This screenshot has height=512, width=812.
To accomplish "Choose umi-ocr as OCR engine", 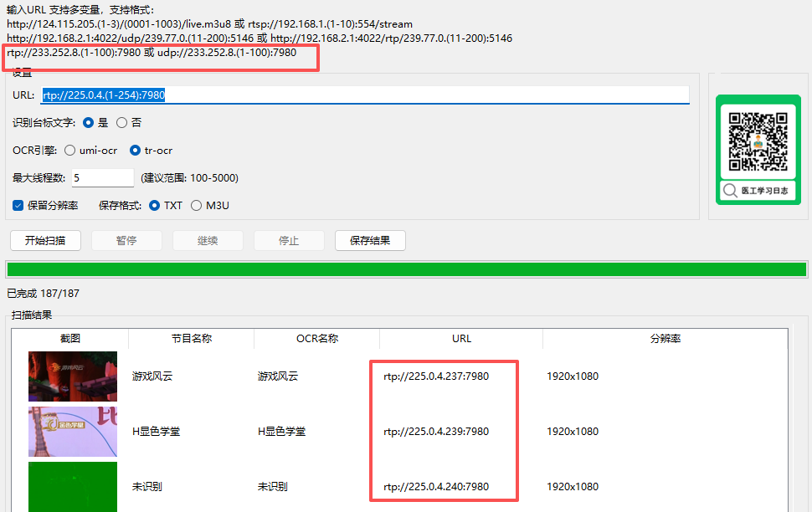I will tap(70, 151).
